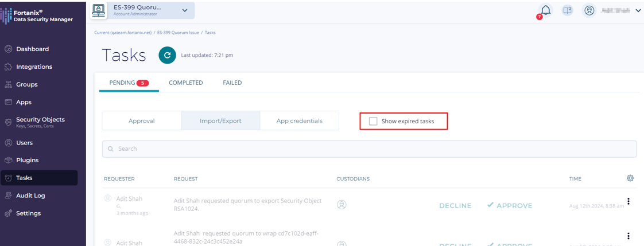
Task: Open the notifications bell icon
Action: coord(545,10)
